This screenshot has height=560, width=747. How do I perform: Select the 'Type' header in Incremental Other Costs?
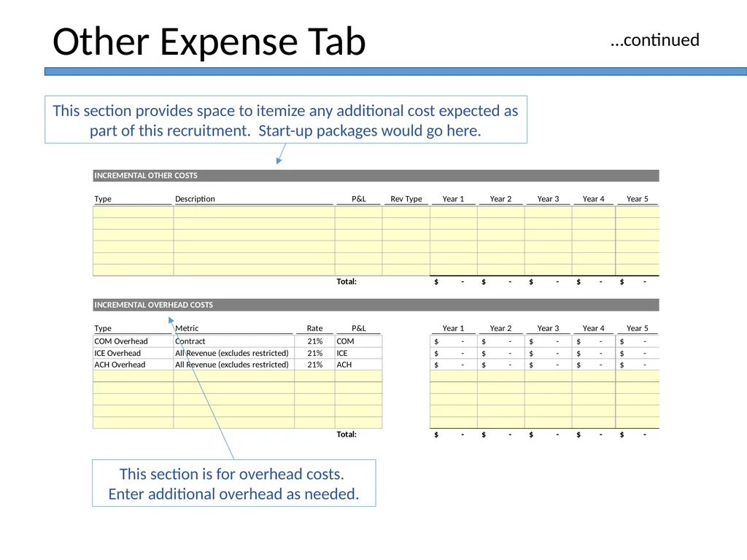[x=103, y=199]
